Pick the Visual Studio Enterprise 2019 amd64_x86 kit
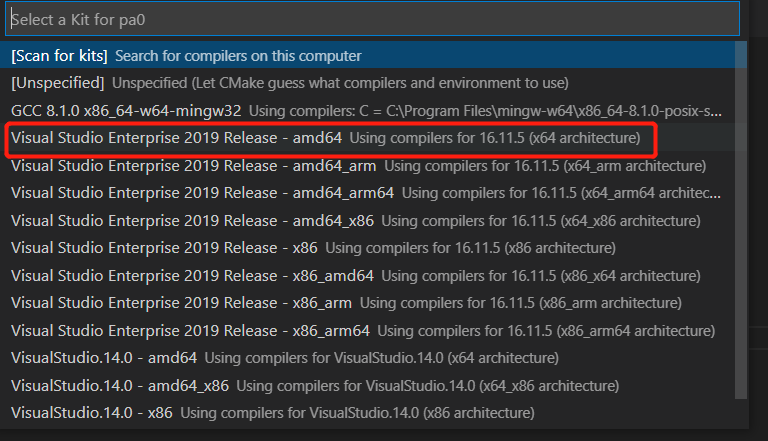This screenshot has width=768, height=441. 373,220
